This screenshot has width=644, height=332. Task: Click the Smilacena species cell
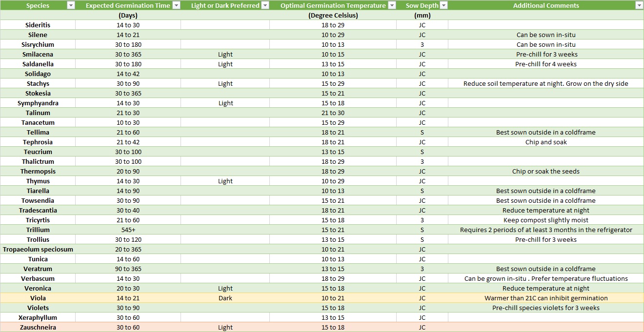tap(38, 54)
